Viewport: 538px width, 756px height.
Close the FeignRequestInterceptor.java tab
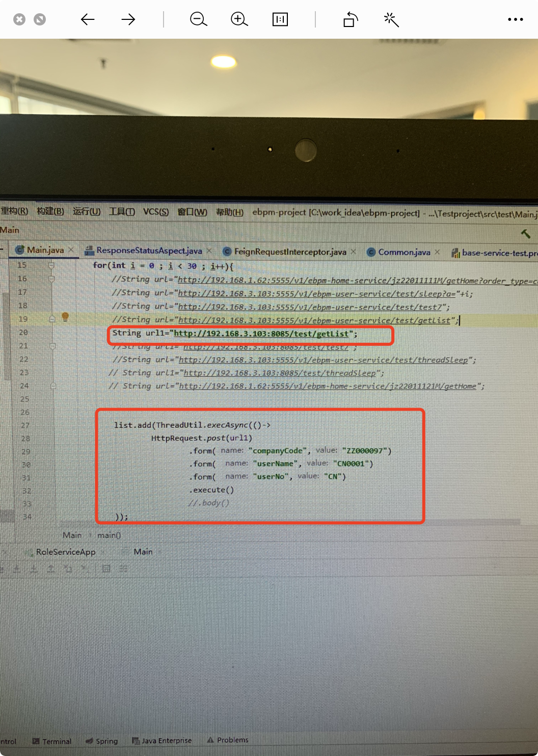353,251
